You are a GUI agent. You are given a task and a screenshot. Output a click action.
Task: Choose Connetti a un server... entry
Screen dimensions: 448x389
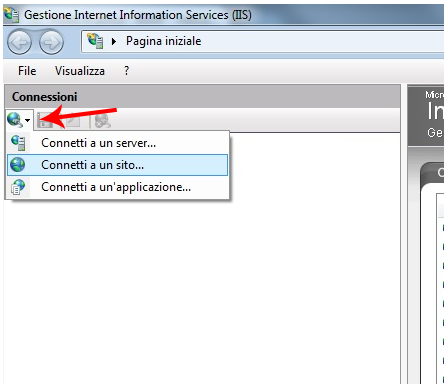pyautogui.click(x=118, y=143)
